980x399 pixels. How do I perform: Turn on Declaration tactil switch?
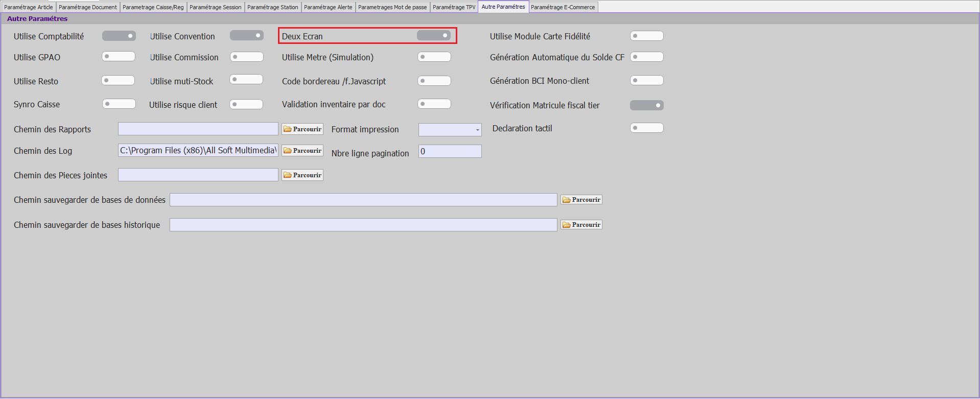pyautogui.click(x=647, y=128)
